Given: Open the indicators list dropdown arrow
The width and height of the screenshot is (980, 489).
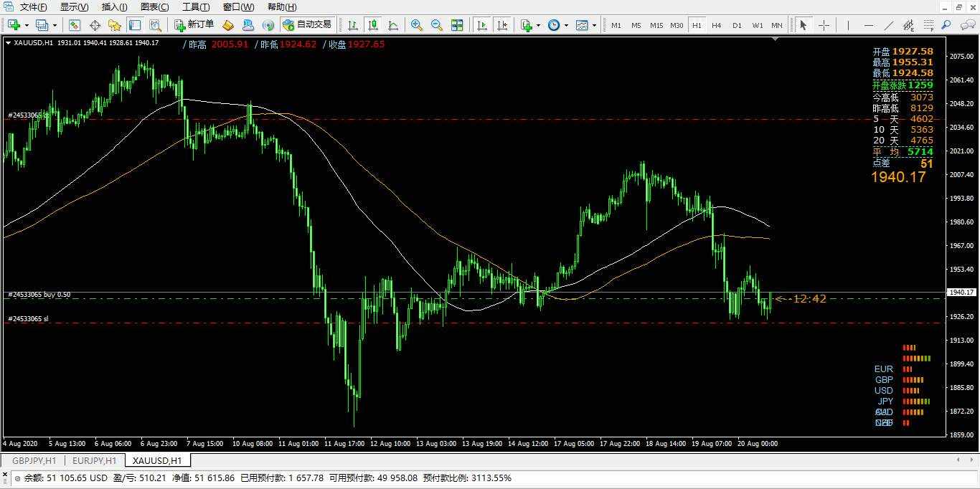Looking at the screenshot, I should 538,25.
